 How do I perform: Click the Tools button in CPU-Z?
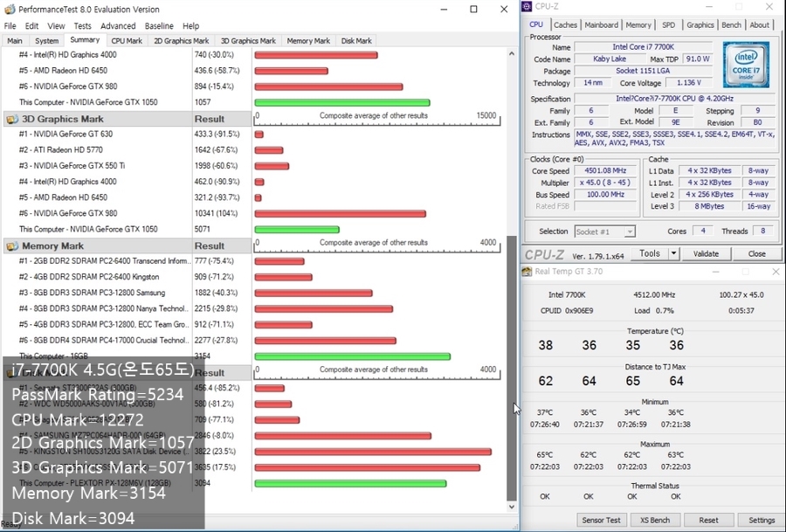(x=650, y=253)
